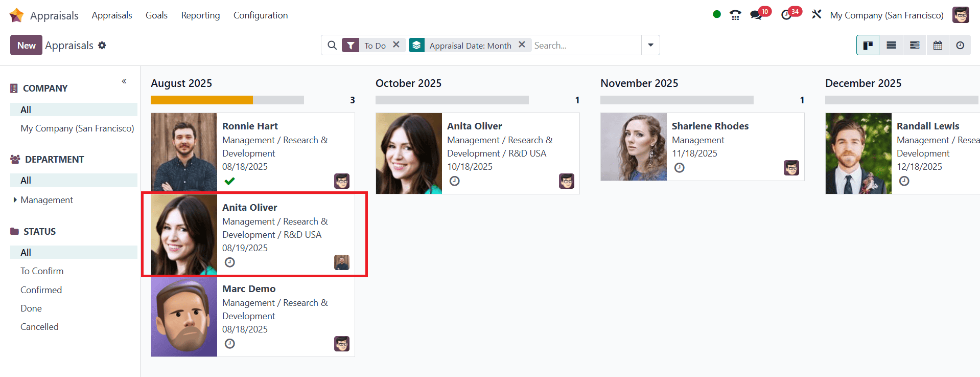Open Sharlene Rhodes appraisal name
This screenshot has height=377, width=980.
pyautogui.click(x=710, y=126)
